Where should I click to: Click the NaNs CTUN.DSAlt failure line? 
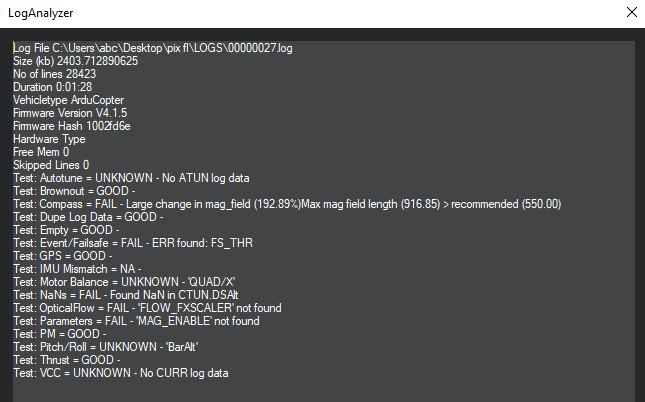click(125, 295)
